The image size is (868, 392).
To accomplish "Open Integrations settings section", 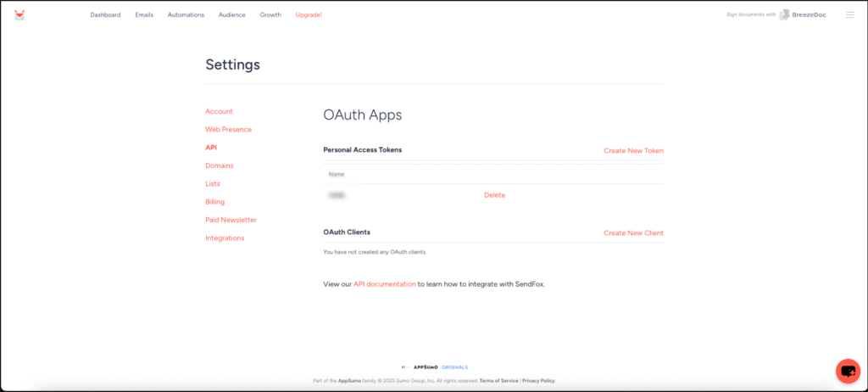I will (x=224, y=238).
